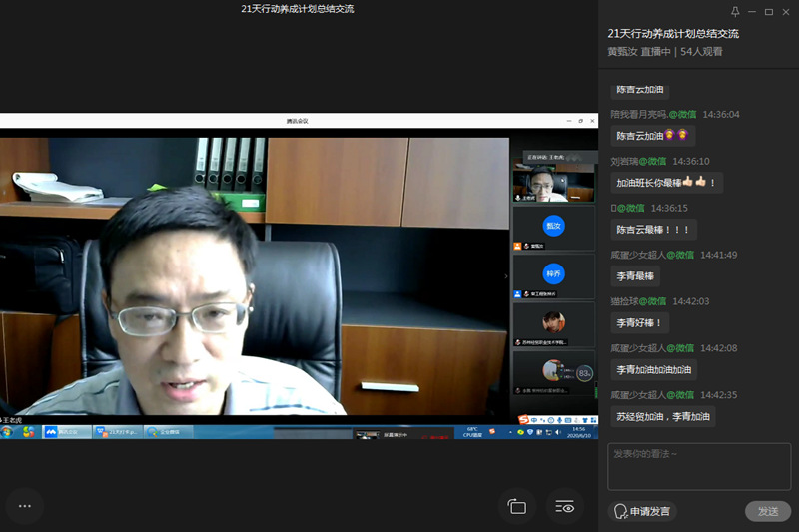The image size is (799, 532).
Task: Select the participant tile with 83% overlay
Action: 554,373
